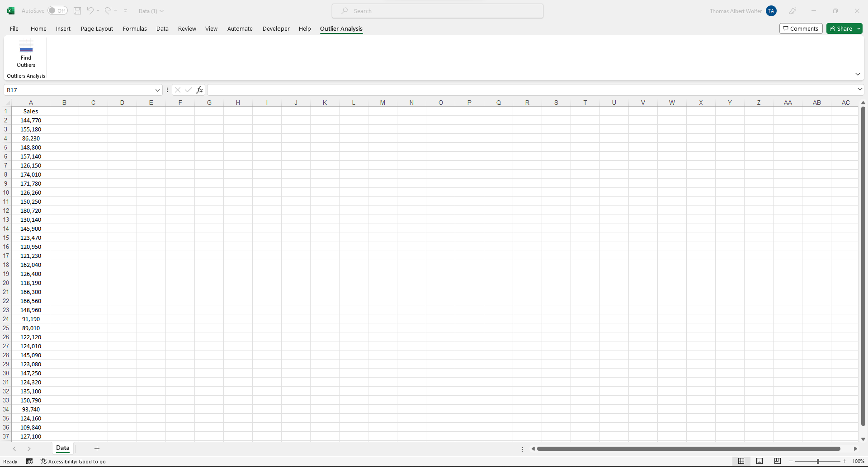Open the Formulas ribbon tab
Image resolution: width=868 pixels, height=467 pixels.
point(135,28)
